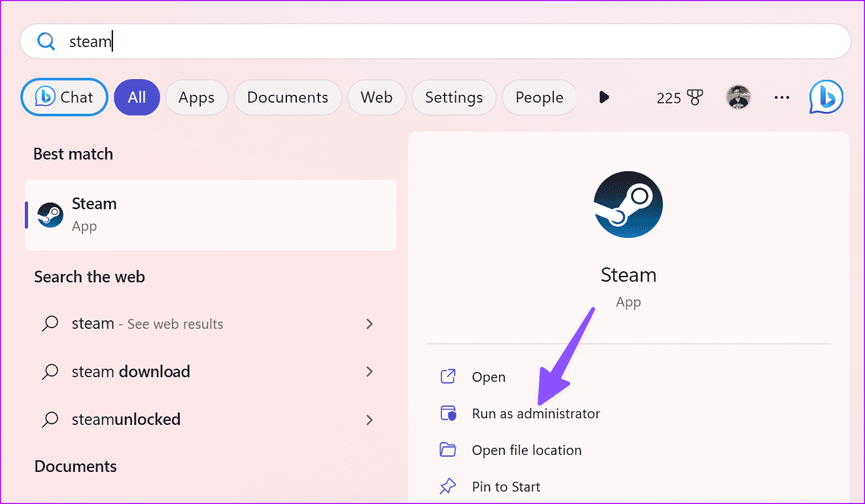Screen dimensions: 865x504
Task: Click the search field containing "steam"
Action: (x=435, y=42)
